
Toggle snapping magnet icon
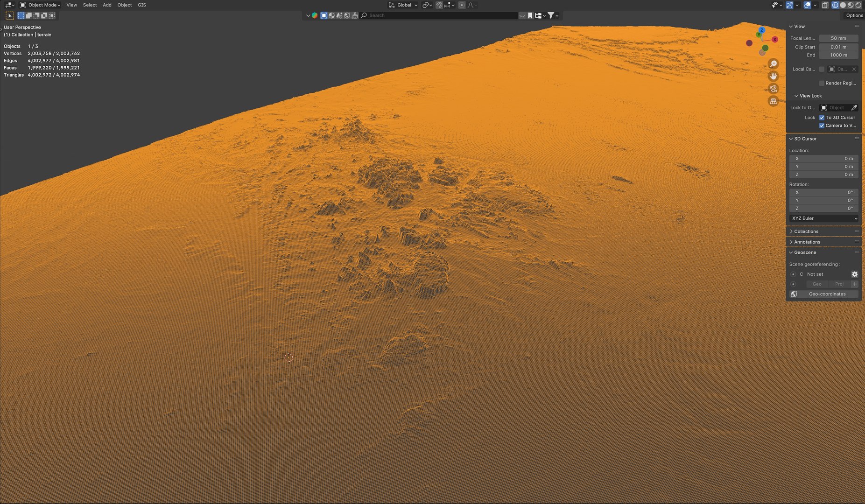439,5
